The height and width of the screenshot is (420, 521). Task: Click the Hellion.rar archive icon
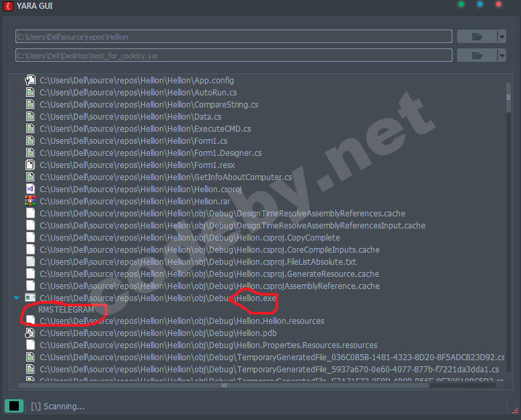(30, 201)
